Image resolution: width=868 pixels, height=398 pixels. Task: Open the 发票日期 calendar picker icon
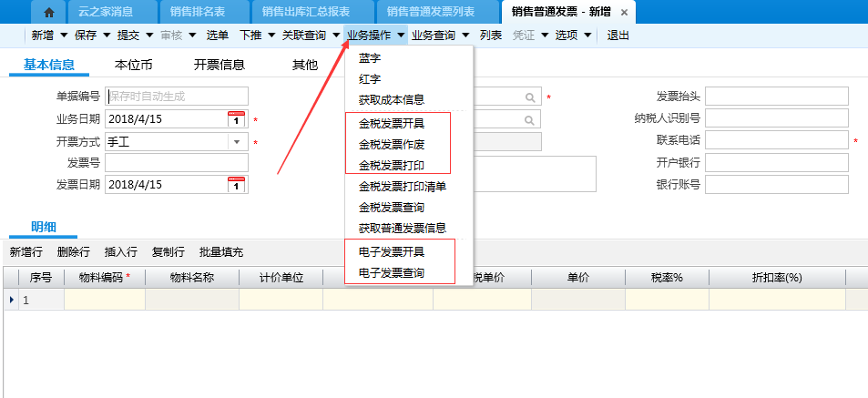coord(236,185)
